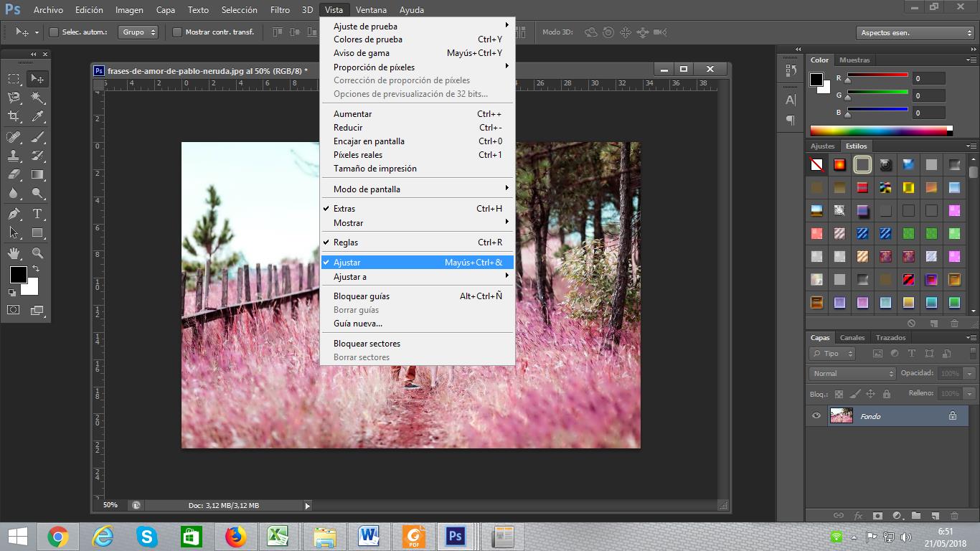Select the Rectangular Marquee tool
This screenshot has height=551, width=980.
point(14,78)
